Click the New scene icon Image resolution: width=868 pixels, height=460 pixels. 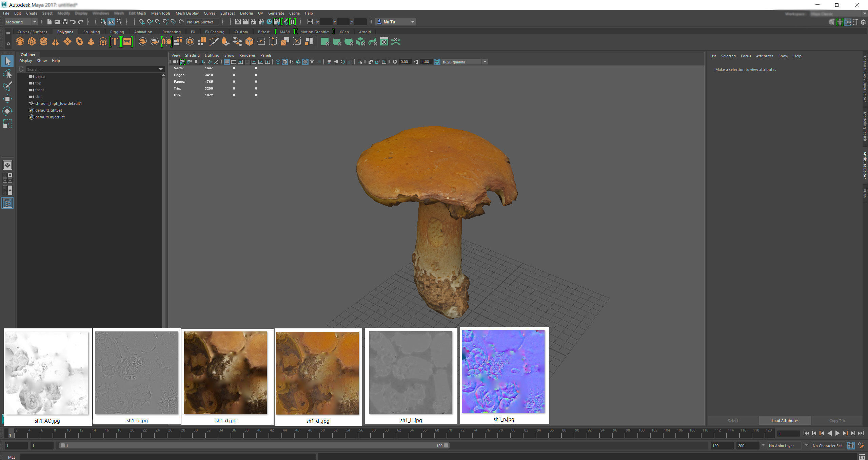click(x=50, y=22)
